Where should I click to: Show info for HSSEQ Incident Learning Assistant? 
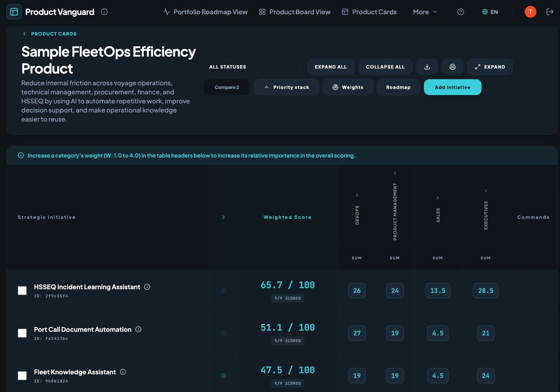click(x=147, y=287)
